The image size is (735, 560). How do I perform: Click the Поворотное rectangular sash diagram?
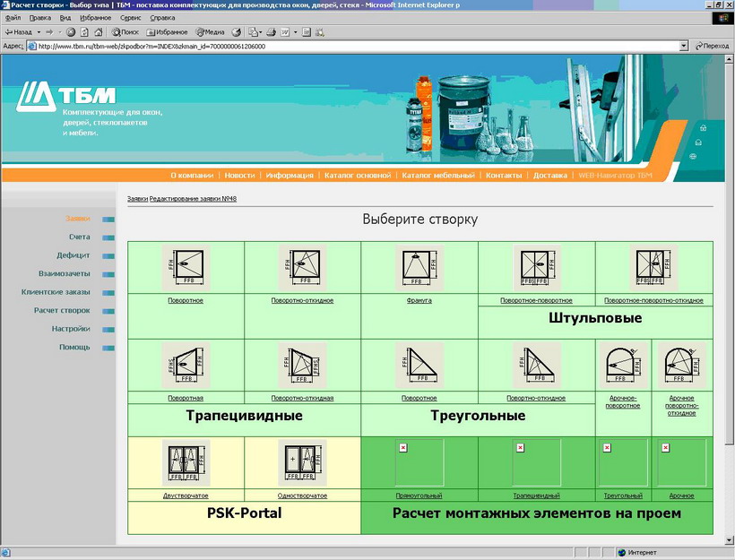click(186, 267)
